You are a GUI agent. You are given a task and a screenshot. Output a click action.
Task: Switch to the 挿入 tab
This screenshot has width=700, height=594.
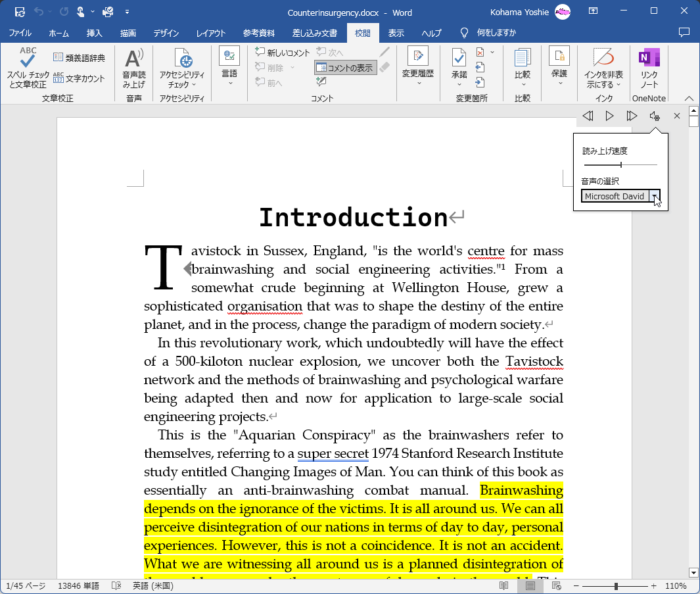click(x=95, y=33)
